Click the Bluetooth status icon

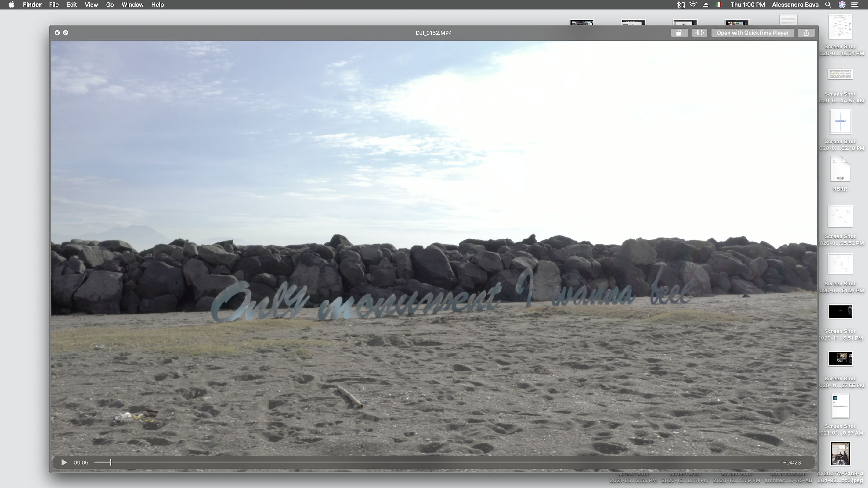click(x=680, y=5)
